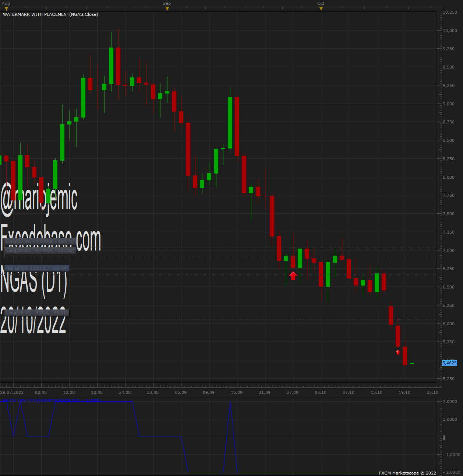Click the 19.10 date axis label

click(x=404, y=392)
